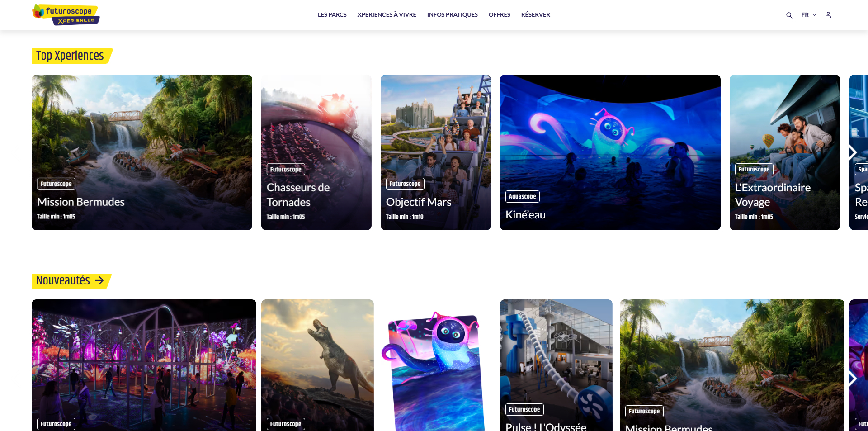Advance Nouveautés carousel with right arrow
The height and width of the screenshot is (431, 868).
point(853,379)
